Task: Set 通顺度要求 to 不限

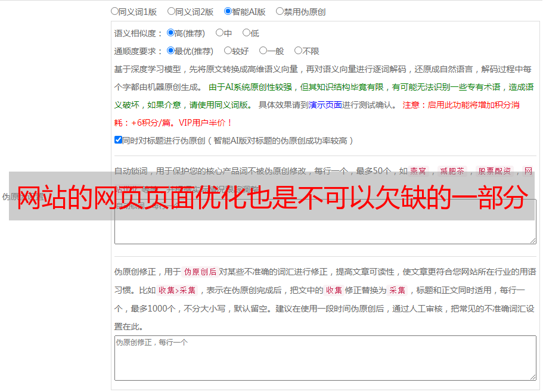Action: pyautogui.click(x=298, y=51)
